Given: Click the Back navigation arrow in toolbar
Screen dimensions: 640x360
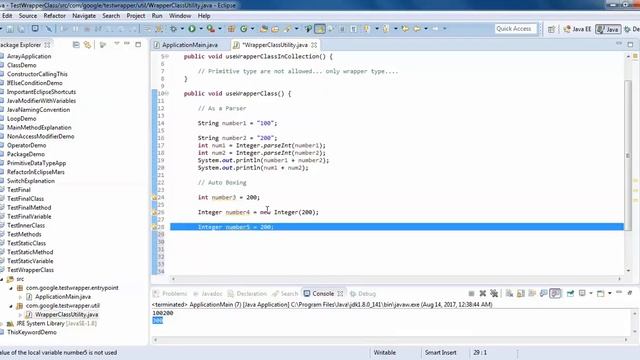Looking at the screenshot, I should [x=417, y=29].
